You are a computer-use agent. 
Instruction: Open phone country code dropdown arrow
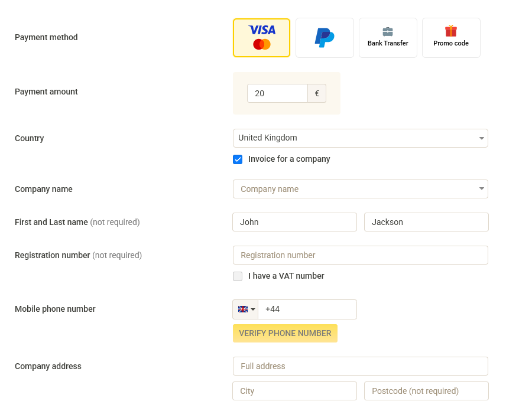point(253,309)
